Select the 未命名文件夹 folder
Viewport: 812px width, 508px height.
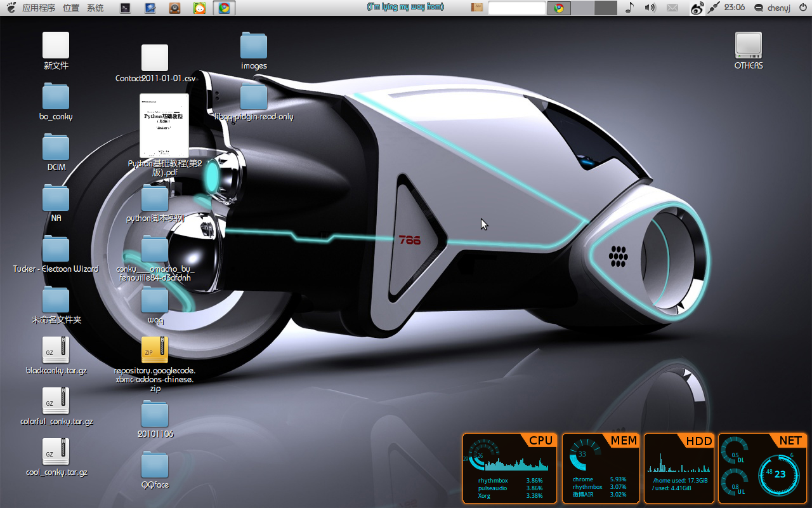click(56, 305)
